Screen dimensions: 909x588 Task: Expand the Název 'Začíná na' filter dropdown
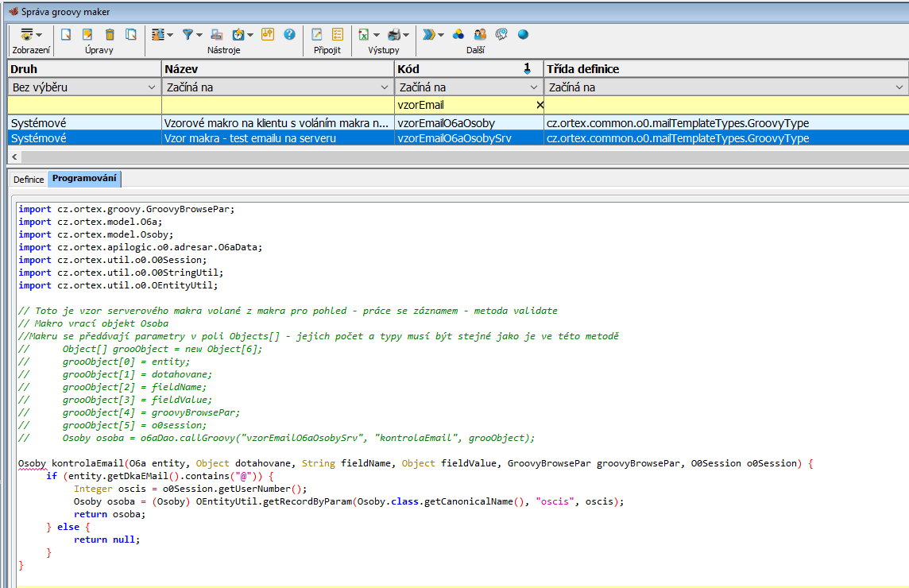tap(385, 87)
